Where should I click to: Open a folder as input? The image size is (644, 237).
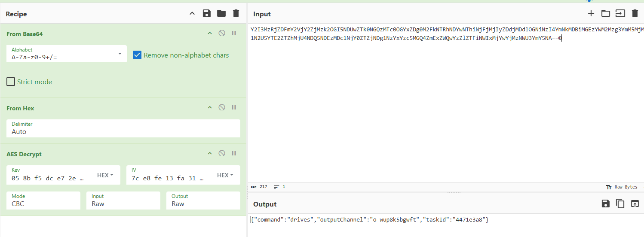pyautogui.click(x=606, y=14)
